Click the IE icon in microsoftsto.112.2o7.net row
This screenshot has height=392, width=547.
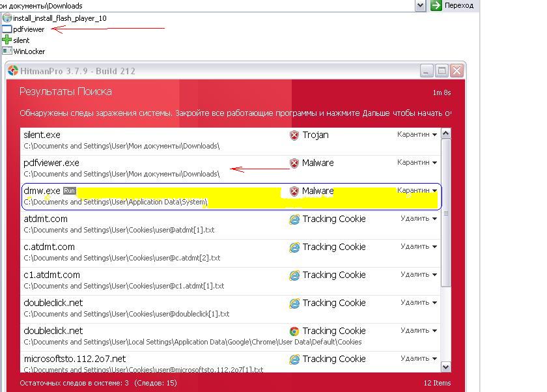294,359
